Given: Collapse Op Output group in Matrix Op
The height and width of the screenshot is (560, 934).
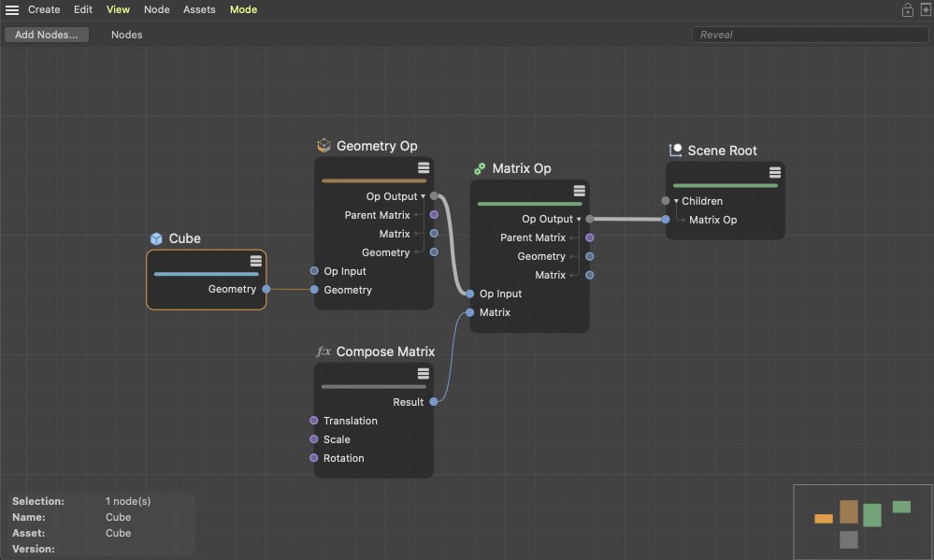Looking at the screenshot, I should 579,220.
